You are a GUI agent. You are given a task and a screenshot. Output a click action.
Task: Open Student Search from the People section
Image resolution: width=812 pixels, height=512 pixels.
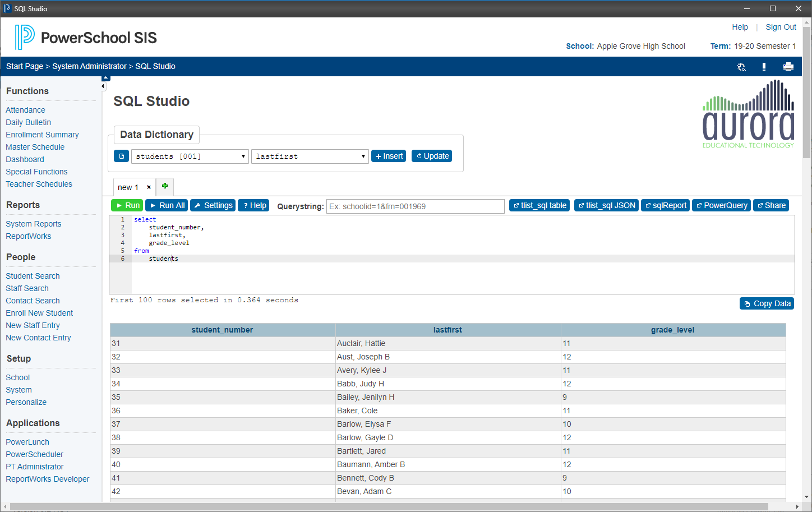pos(33,276)
